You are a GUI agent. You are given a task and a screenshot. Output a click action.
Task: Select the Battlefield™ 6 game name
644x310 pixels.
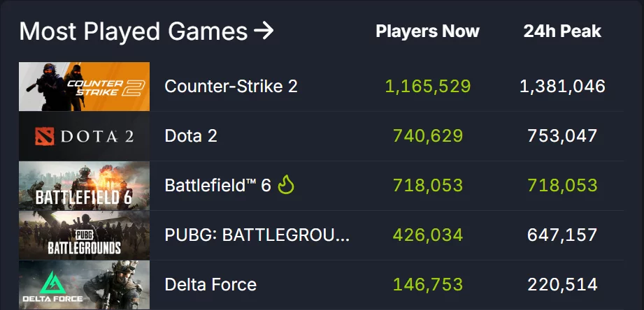coord(217,186)
